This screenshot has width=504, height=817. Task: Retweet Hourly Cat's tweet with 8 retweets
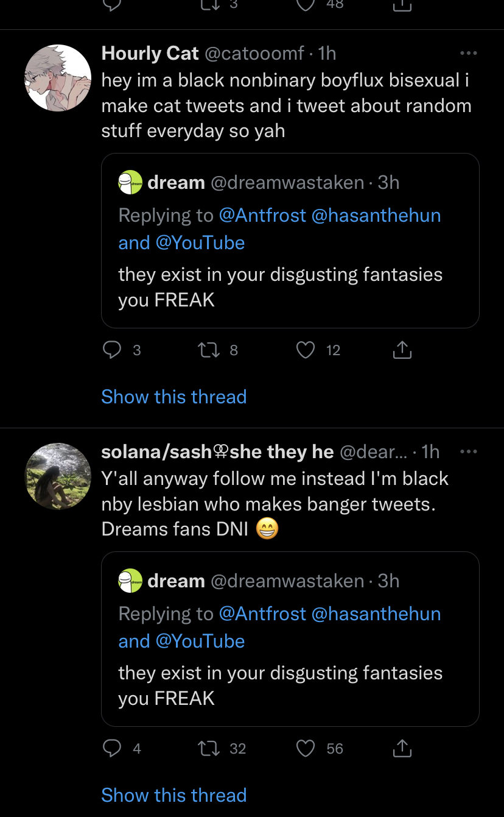[208, 350]
